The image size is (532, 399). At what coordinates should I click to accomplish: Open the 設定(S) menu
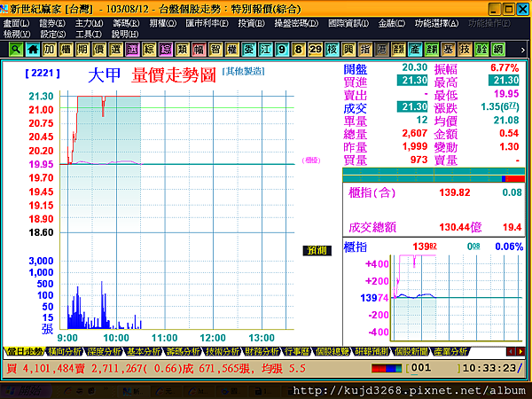click(53, 35)
